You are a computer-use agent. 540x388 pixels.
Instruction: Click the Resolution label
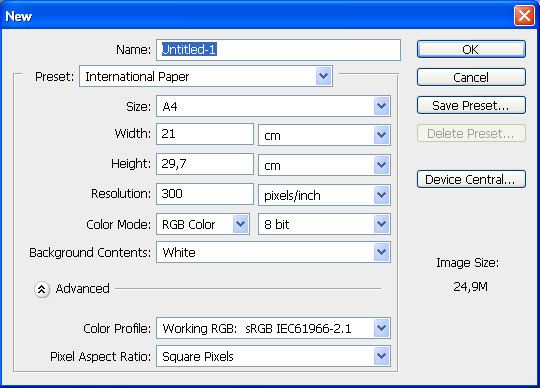(121, 194)
